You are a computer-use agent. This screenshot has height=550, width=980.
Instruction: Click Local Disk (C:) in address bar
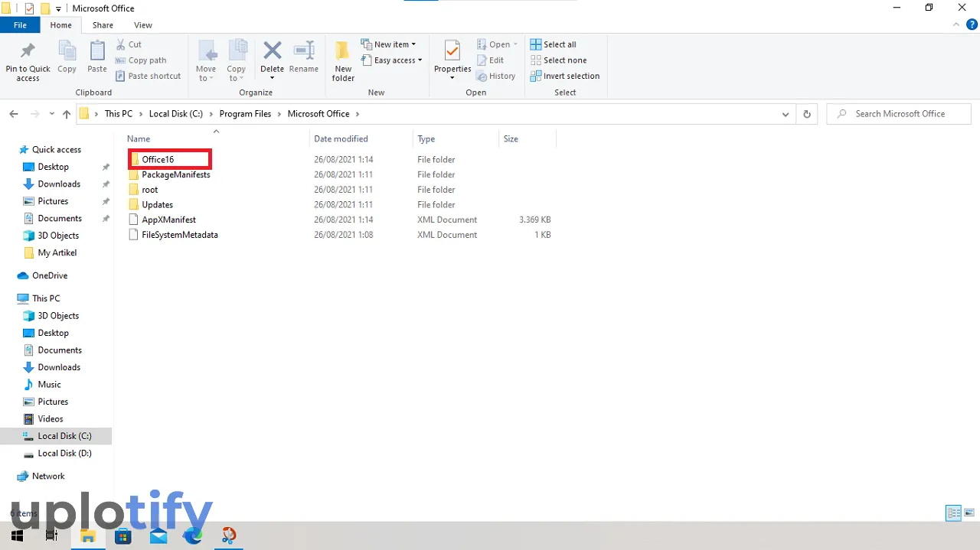tap(176, 114)
